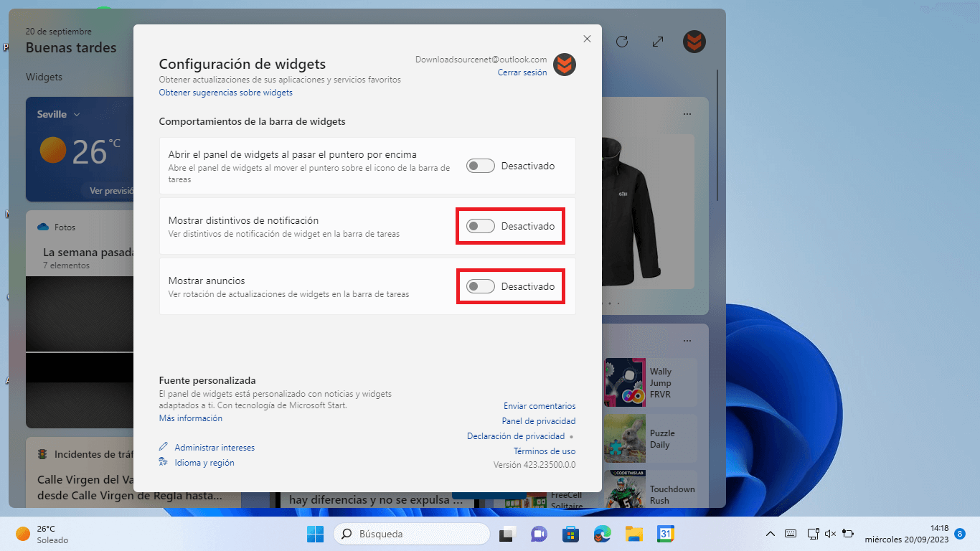
Task: Open the Wally Jump FRVR game
Action: 650,382
